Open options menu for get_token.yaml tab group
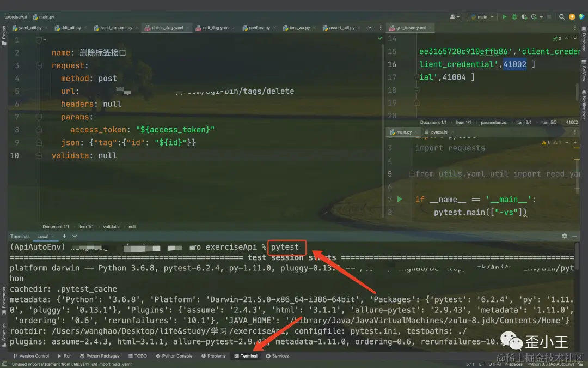 575,28
